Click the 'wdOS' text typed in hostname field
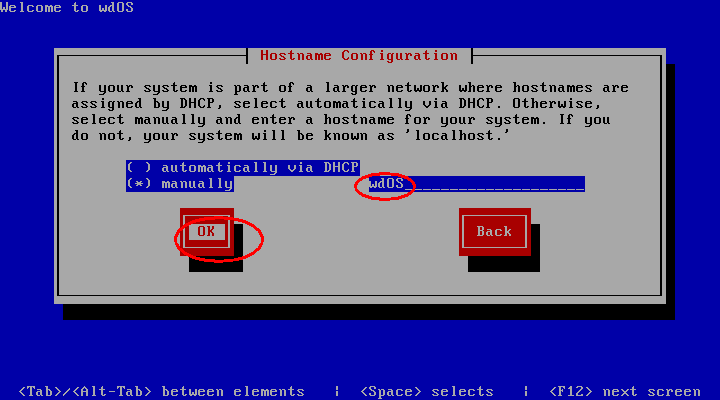The height and width of the screenshot is (400, 720). pos(386,184)
